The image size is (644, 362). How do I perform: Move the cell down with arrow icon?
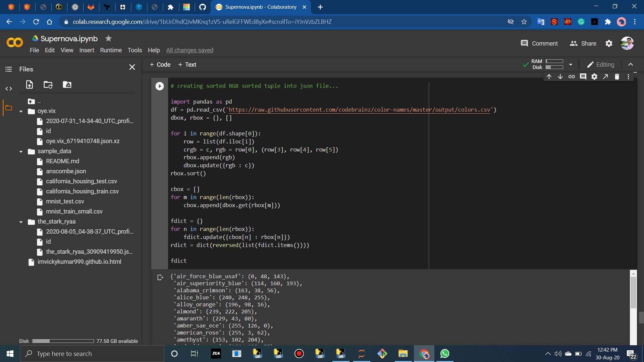560,77
